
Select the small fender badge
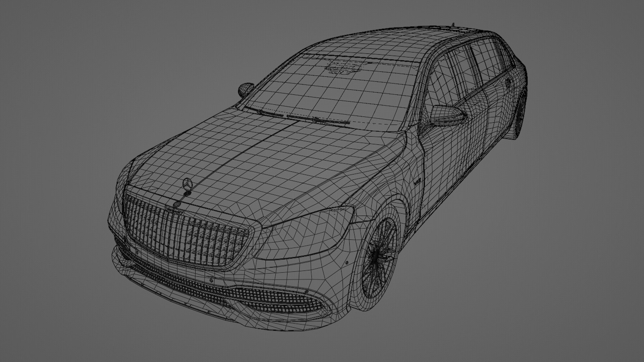(418, 182)
